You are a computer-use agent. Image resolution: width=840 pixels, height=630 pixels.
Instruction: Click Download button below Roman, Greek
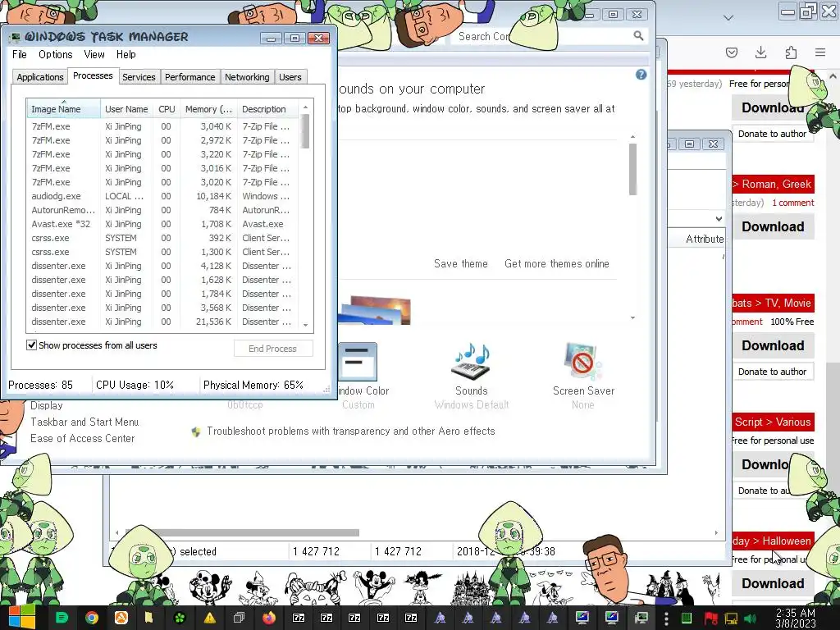773,226
